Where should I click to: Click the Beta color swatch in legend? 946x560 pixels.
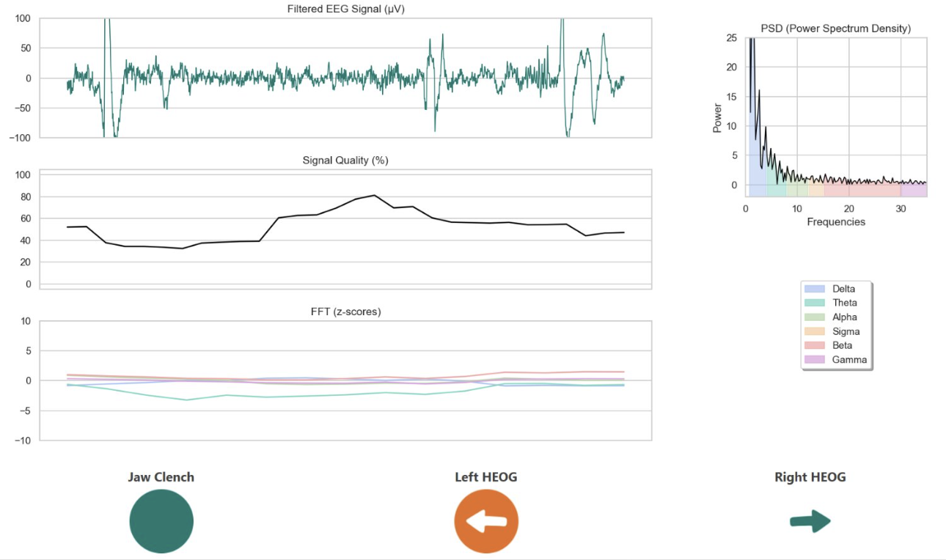pos(815,345)
